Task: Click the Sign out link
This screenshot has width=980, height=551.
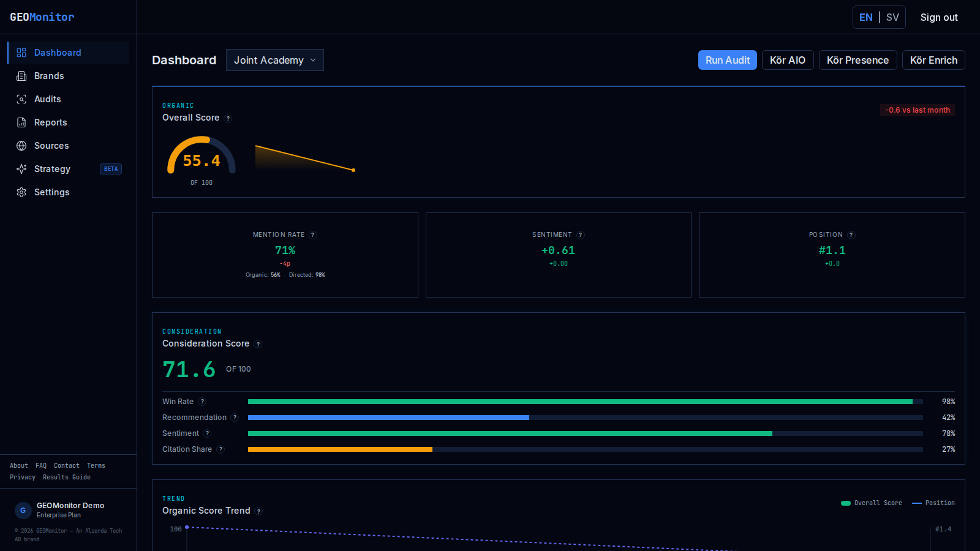Action: tap(939, 17)
